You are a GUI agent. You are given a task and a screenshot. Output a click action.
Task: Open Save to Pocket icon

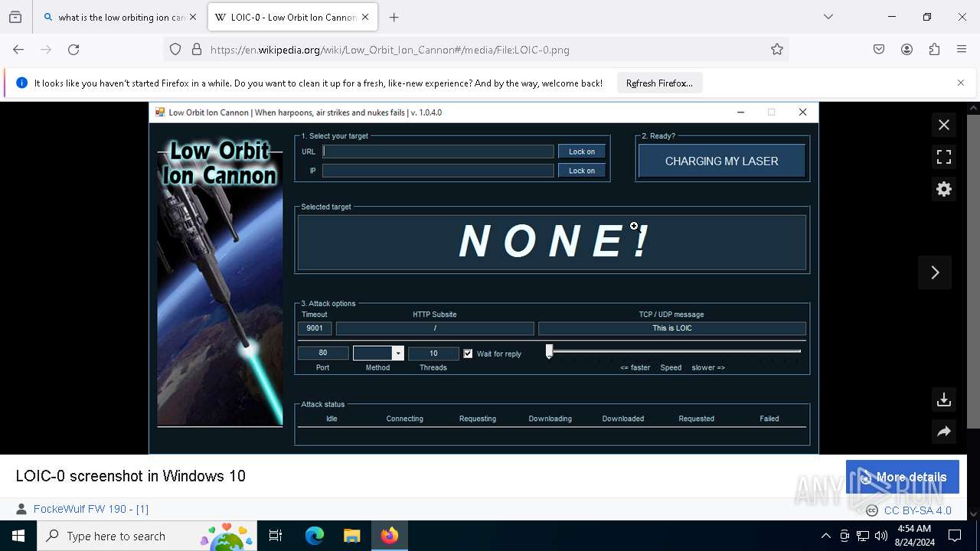[x=879, y=50]
